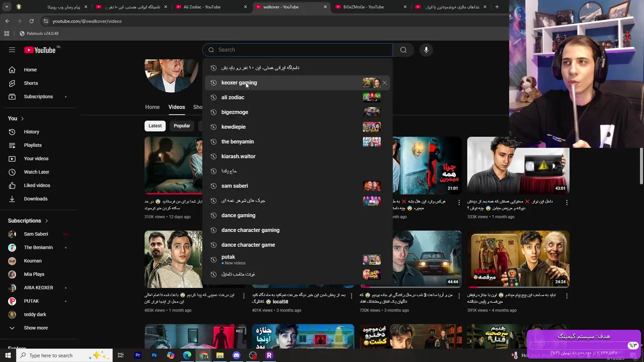Image resolution: width=644 pixels, height=362 pixels.
Task: Filter videos by Latest
Action: 155,126
